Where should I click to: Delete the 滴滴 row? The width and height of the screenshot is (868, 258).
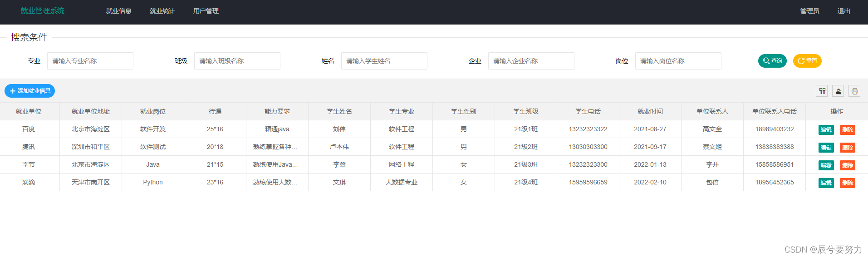pos(848,183)
